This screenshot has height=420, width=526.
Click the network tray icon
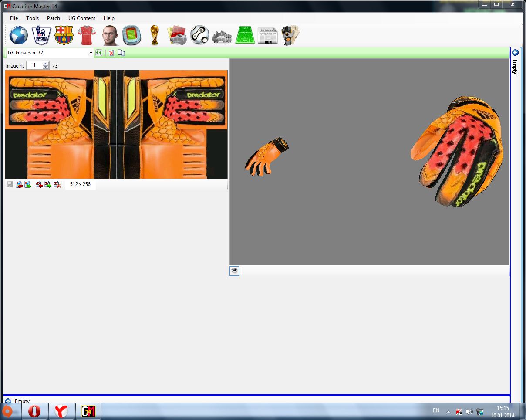pyautogui.click(x=480, y=411)
